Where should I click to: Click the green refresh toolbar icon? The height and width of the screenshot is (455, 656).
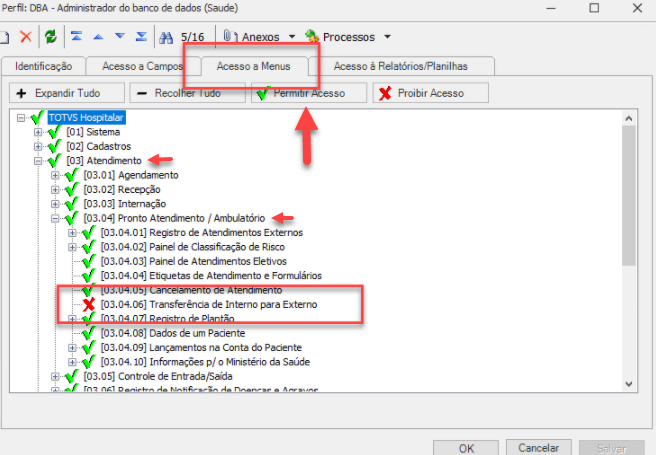(x=51, y=37)
